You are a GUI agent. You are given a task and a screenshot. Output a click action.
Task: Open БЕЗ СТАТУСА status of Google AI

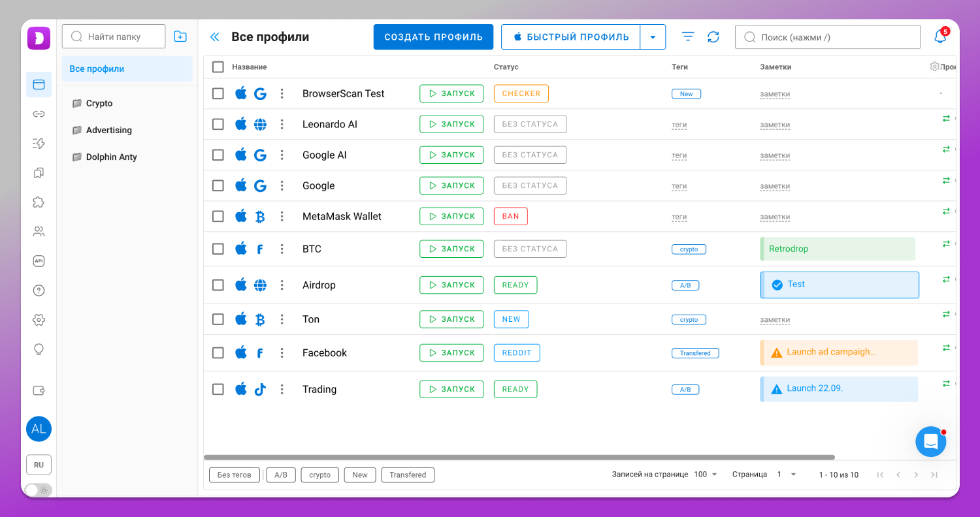pos(530,155)
